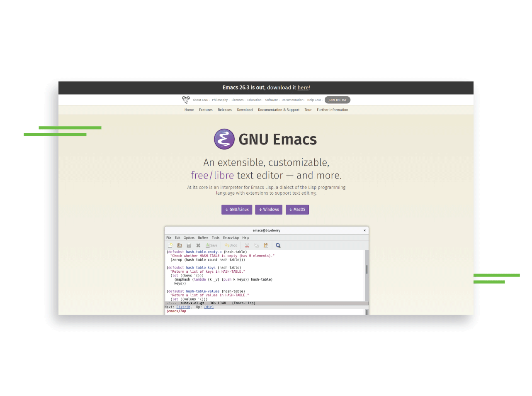Click the GNU Emacs heading text

[x=278, y=139]
